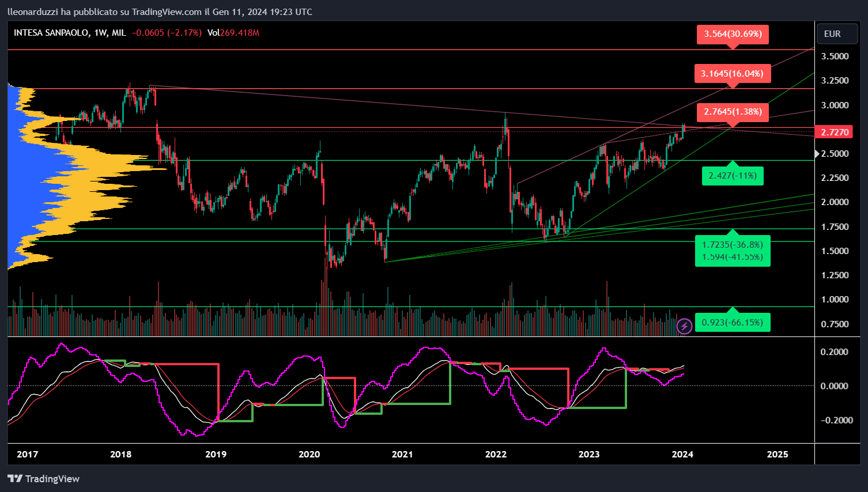Click the 2.427(-11%) green price label
The width and height of the screenshot is (868, 492).
733,176
